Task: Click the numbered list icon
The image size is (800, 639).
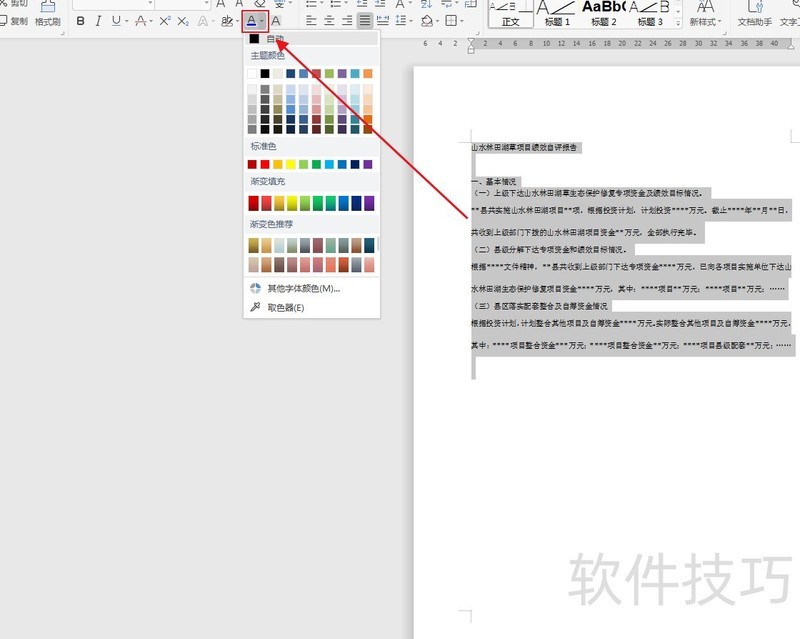Action: click(335, 4)
